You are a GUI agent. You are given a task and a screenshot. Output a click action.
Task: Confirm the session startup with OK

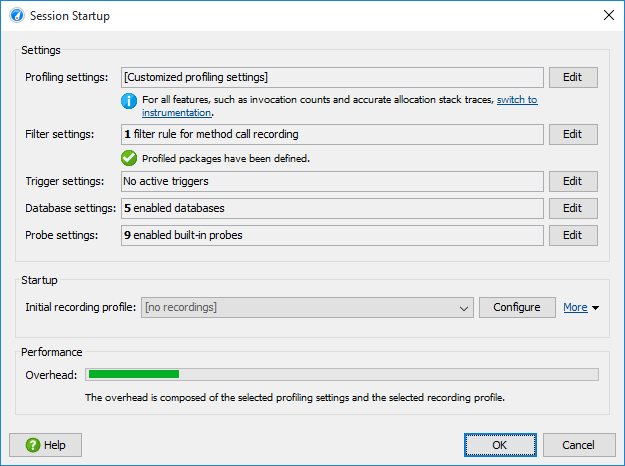[x=500, y=445]
